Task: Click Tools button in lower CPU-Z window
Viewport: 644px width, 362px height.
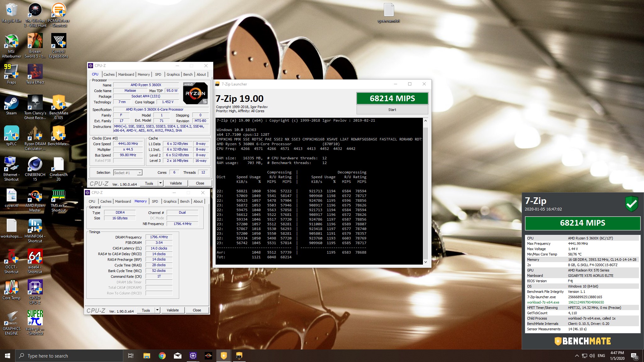Action: click(x=146, y=310)
